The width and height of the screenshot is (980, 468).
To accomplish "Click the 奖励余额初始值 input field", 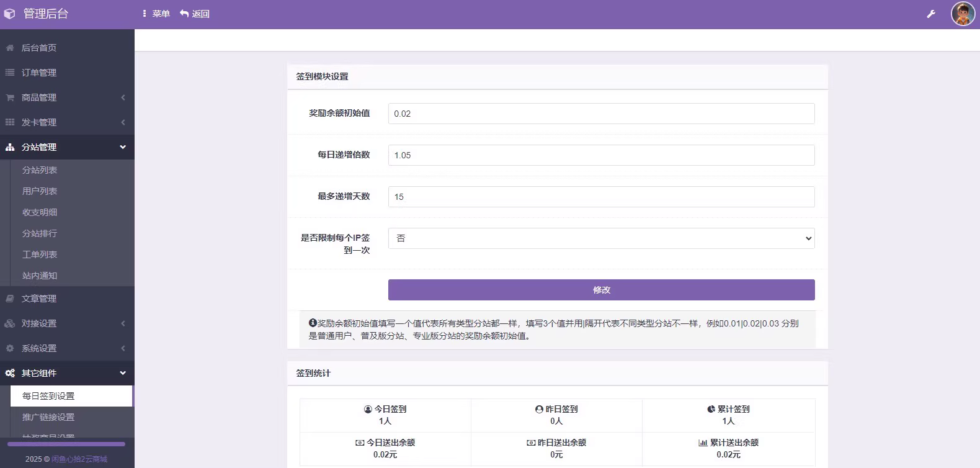I will tap(601, 114).
